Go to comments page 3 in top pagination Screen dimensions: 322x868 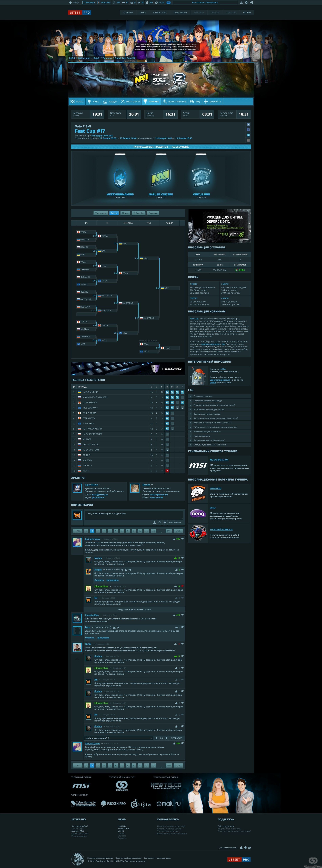coord(98,530)
